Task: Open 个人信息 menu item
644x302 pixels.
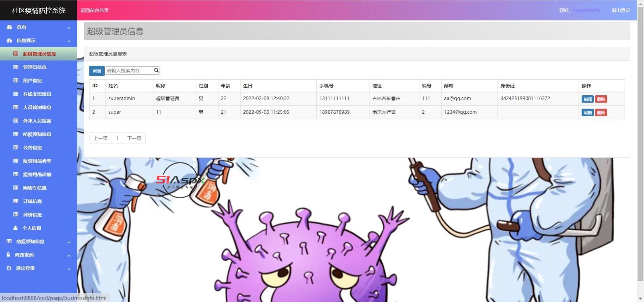Action: coord(39,228)
